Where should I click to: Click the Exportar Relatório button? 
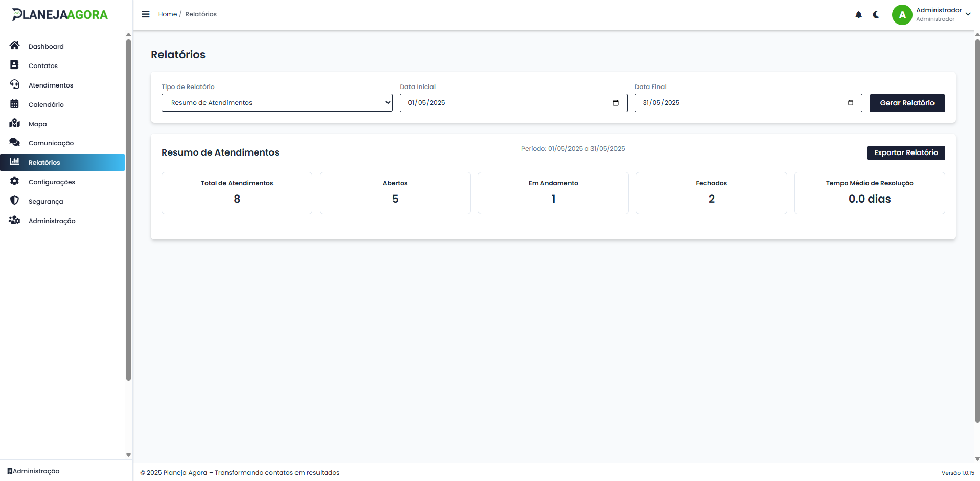coord(905,153)
